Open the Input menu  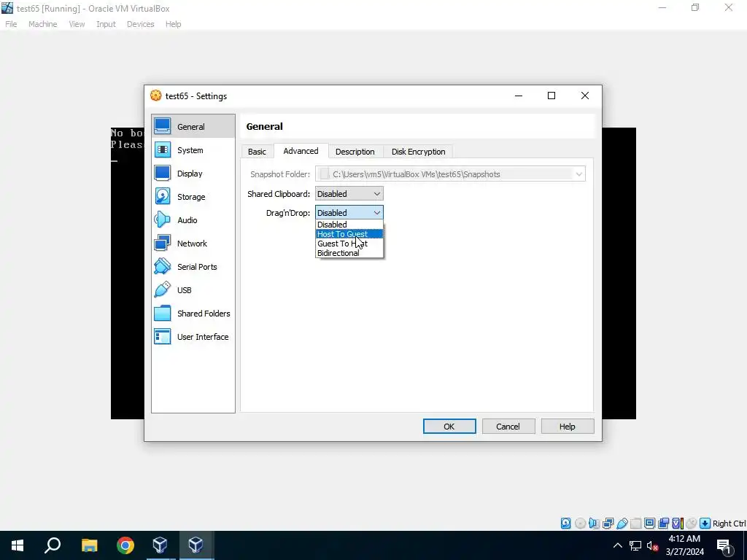[106, 24]
